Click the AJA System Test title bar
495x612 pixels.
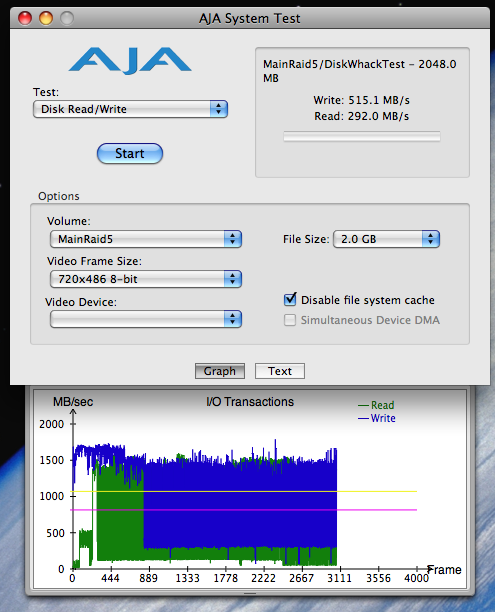250,18
